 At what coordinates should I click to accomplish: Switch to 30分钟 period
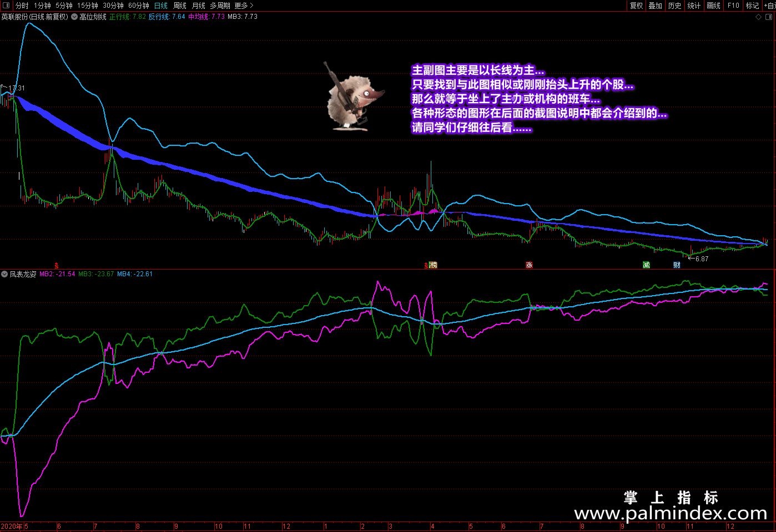[x=113, y=6]
